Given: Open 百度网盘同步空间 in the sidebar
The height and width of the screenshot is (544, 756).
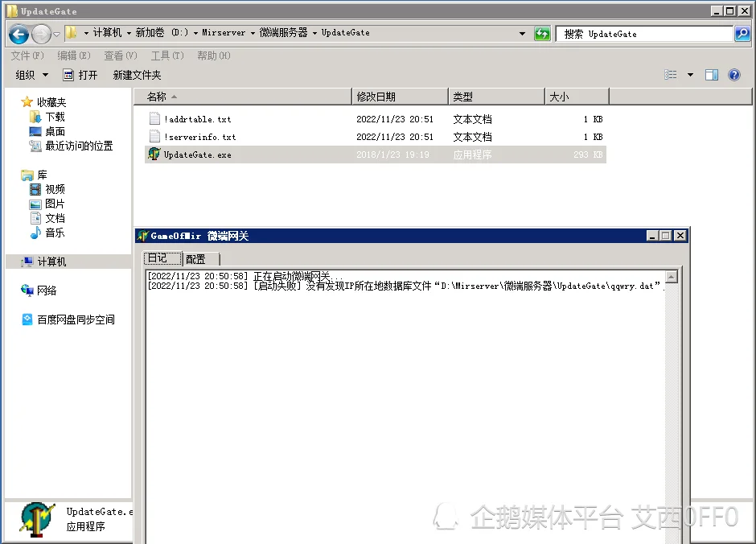Looking at the screenshot, I should 75,319.
